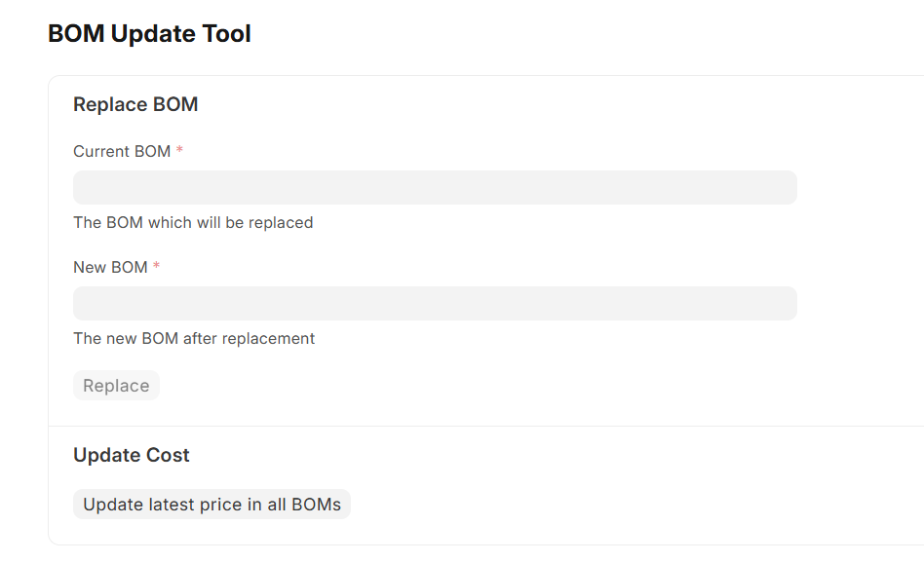The height and width of the screenshot is (563, 924).
Task: Click 'The BOM which will be replaced' hint
Action: (193, 223)
